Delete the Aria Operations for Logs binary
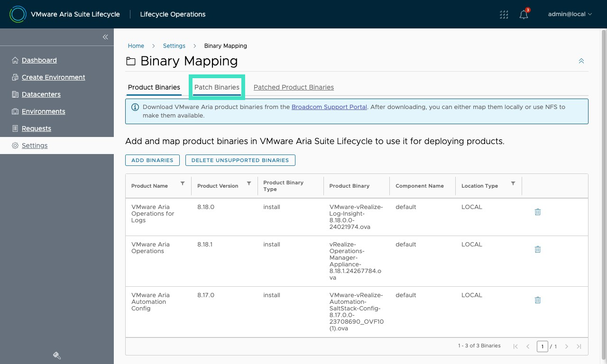 tap(538, 212)
